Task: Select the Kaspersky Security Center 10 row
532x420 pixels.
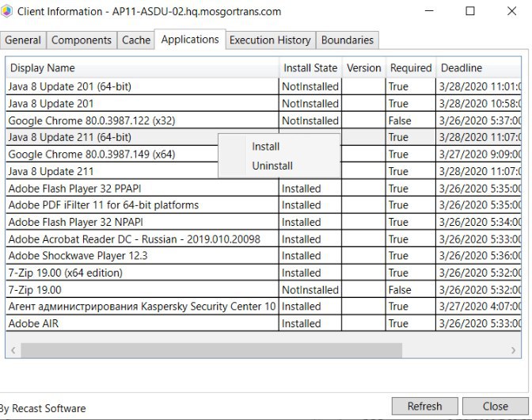Action: pos(264,306)
